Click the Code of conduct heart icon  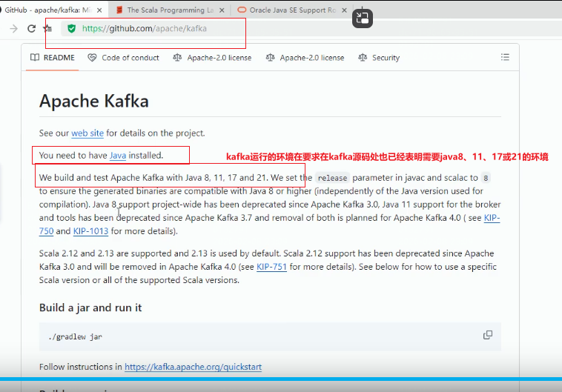92,57
